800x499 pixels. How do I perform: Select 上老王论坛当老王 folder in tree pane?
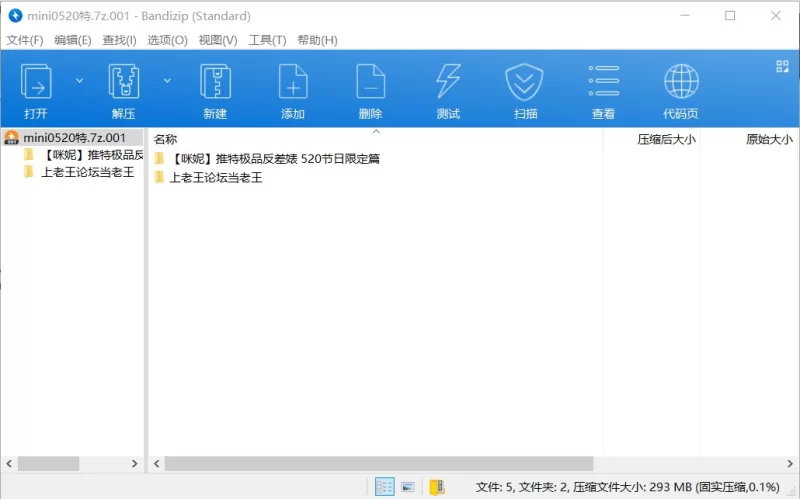[x=87, y=172]
